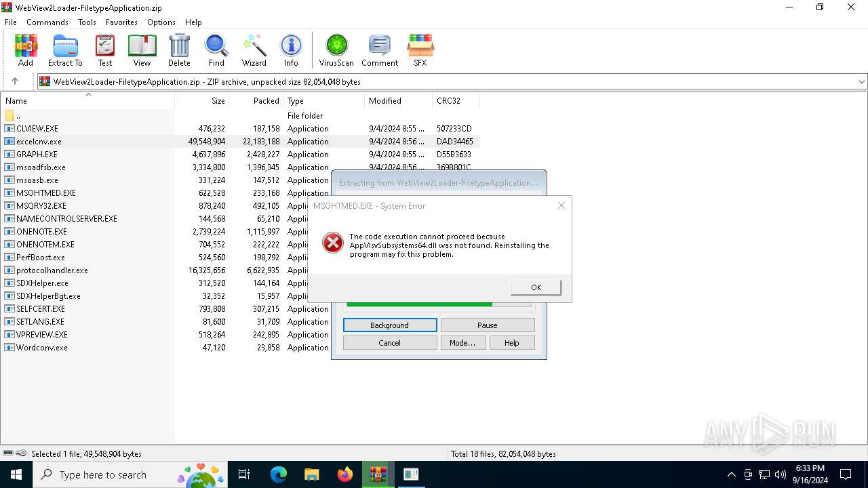Click the SFX toolbar icon
This screenshot has width=868, height=488.
tap(420, 51)
